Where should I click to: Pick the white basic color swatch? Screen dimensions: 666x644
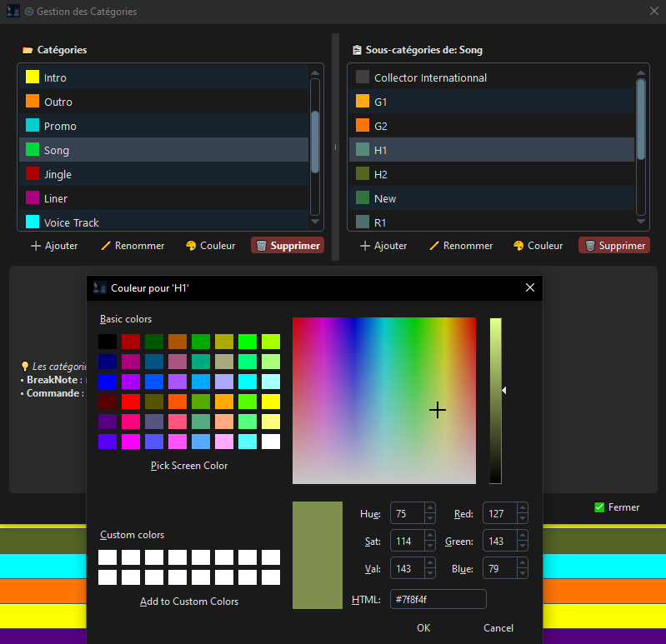pyautogui.click(x=271, y=442)
